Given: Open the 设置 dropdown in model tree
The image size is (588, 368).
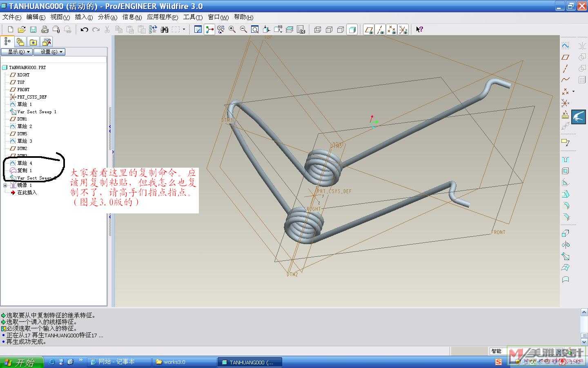Looking at the screenshot, I should click(x=49, y=52).
